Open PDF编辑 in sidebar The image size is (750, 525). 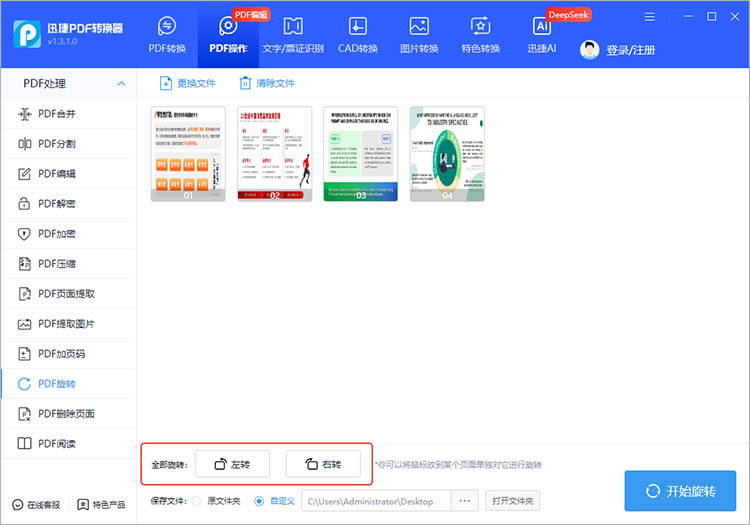[69, 174]
